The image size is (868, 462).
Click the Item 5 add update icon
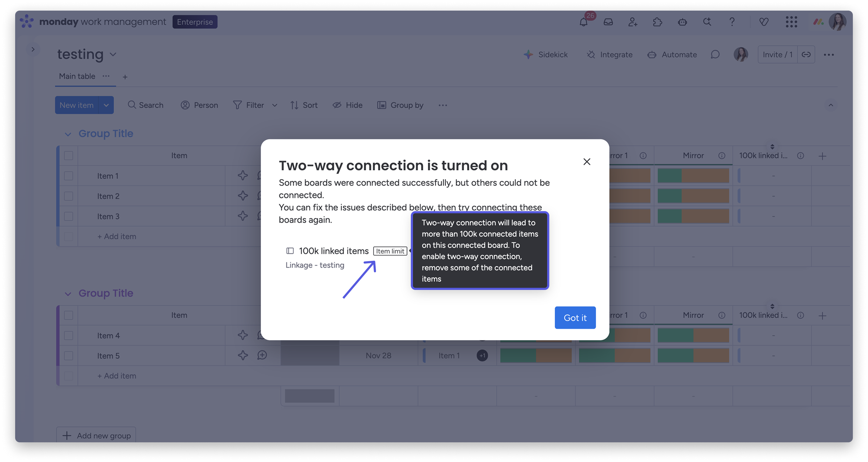click(262, 355)
